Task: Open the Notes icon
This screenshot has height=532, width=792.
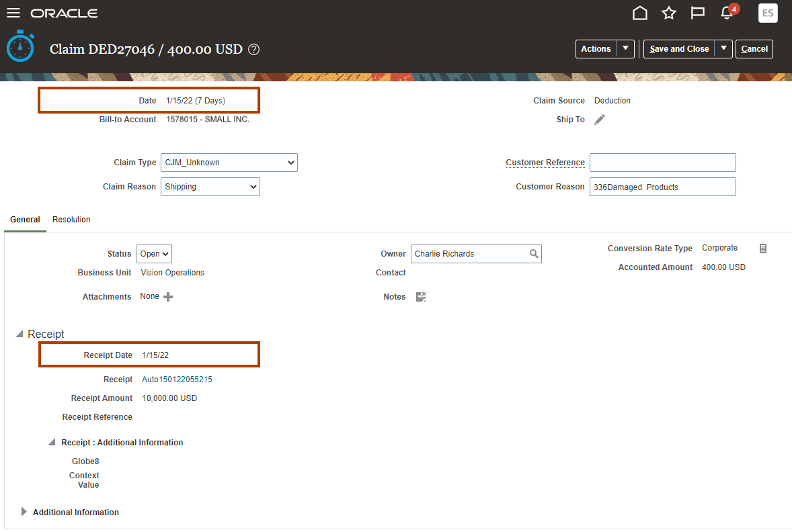Action: [x=421, y=297]
